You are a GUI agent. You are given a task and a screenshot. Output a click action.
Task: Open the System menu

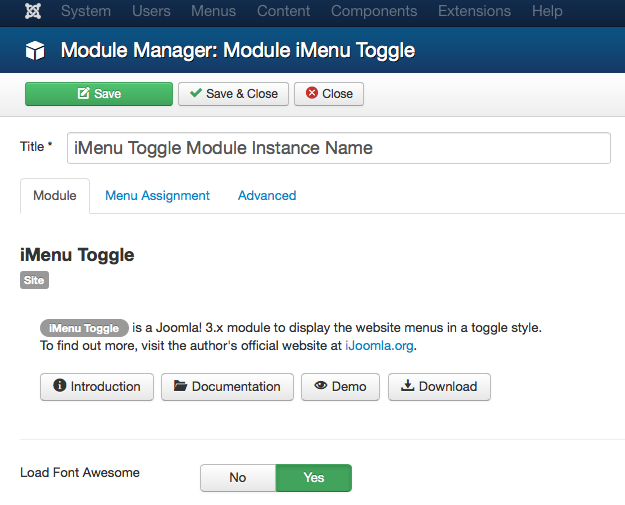[x=86, y=11]
